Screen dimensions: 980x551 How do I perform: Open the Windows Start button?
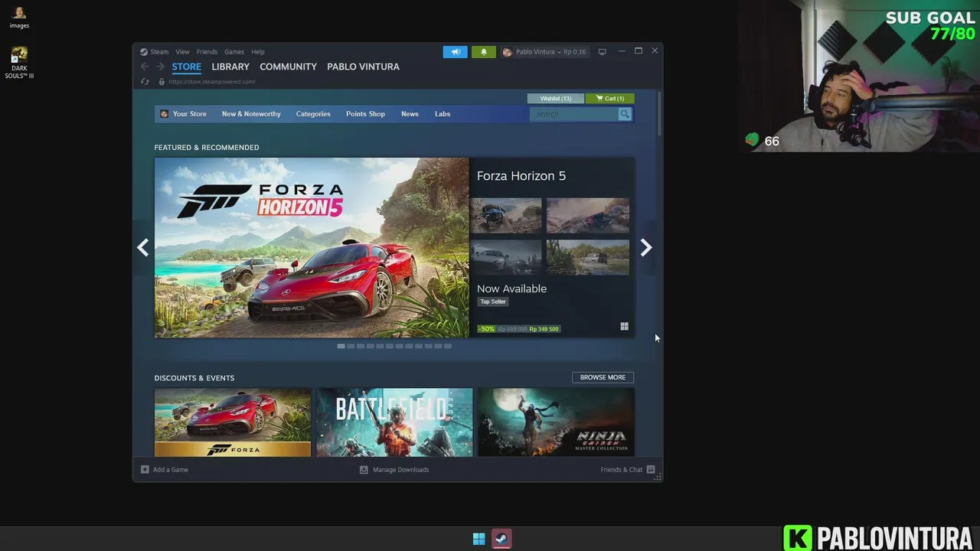coord(479,539)
